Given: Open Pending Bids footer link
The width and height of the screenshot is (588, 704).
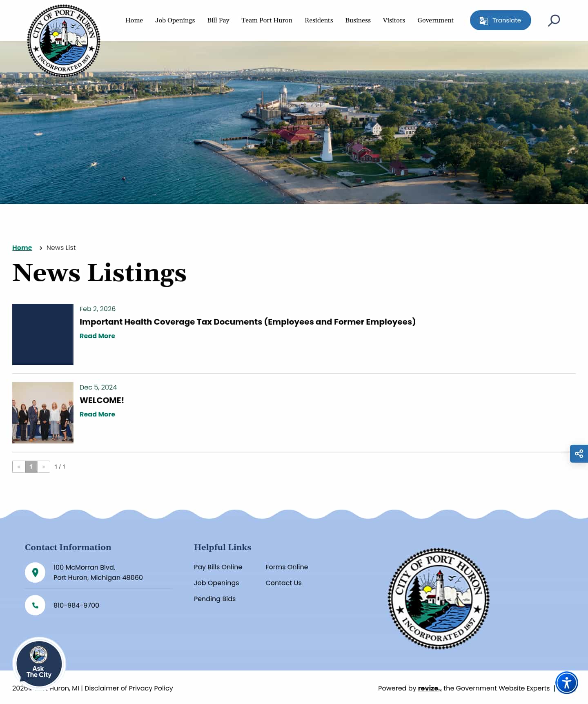Looking at the screenshot, I should pyautogui.click(x=215, y=599).
